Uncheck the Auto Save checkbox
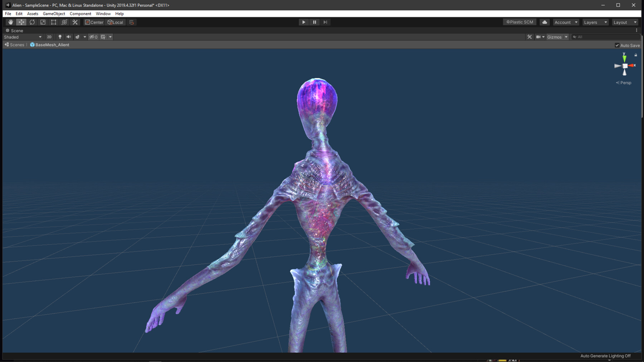The width and height of the screenshot is (644, 362). coord(617,45)
